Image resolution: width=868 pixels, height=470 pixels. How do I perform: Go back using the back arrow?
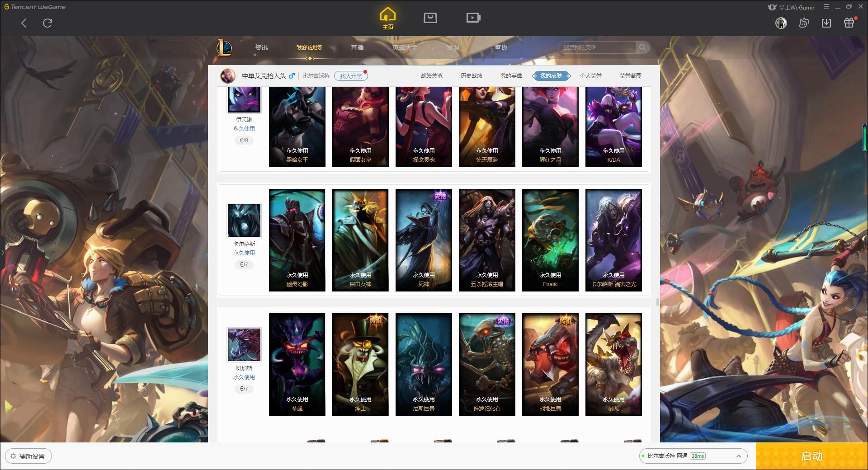pos(24,23)
